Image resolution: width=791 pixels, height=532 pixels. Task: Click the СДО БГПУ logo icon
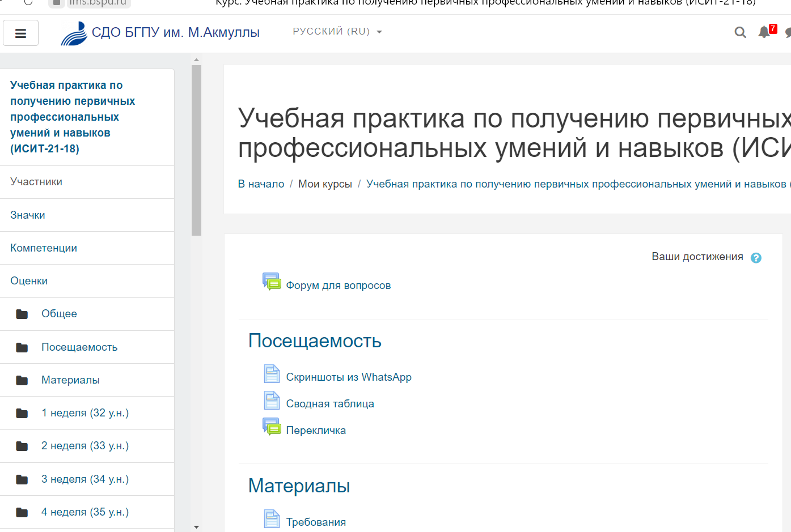(74, 33)
